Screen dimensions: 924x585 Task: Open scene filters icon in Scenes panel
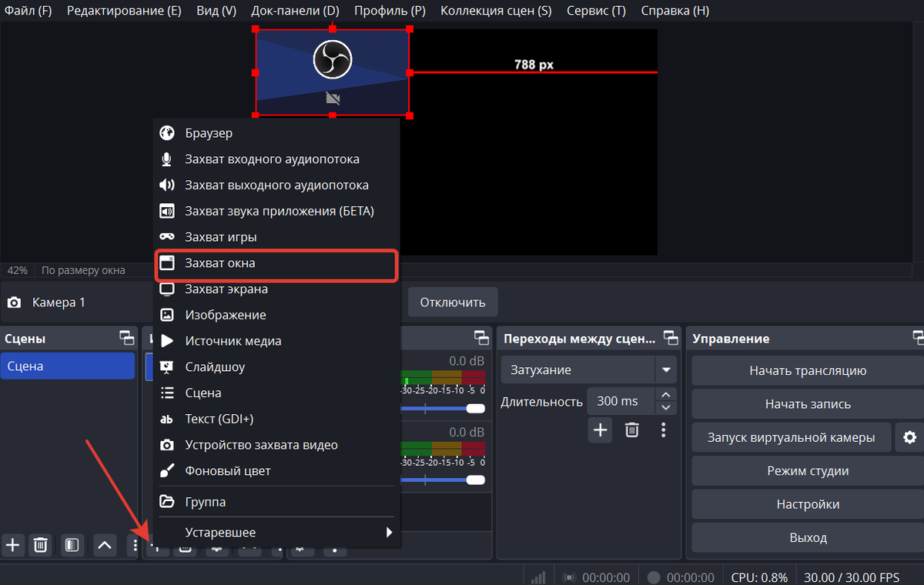[72, 546]
